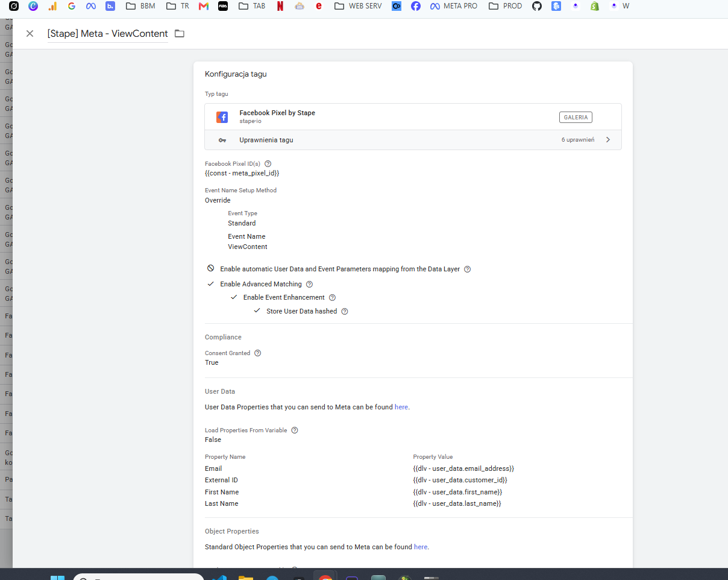The width and height of the screenshot is (728, 580).
Task: Open the black FOX bookmark icon
Action: (223, 6)
